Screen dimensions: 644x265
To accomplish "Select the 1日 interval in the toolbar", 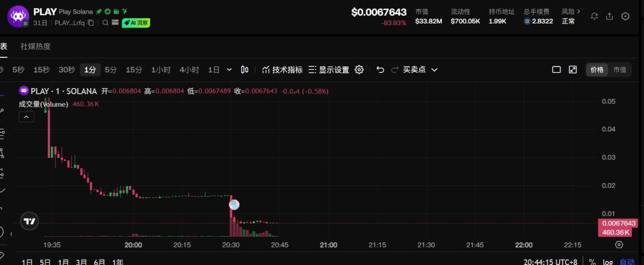I will click(x=214, y=70).
